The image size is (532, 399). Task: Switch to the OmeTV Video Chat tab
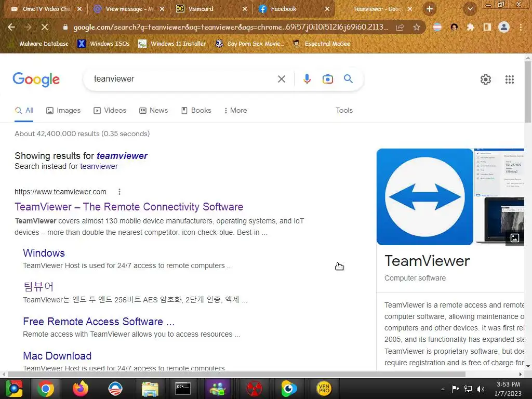click(x=46, y=9)
